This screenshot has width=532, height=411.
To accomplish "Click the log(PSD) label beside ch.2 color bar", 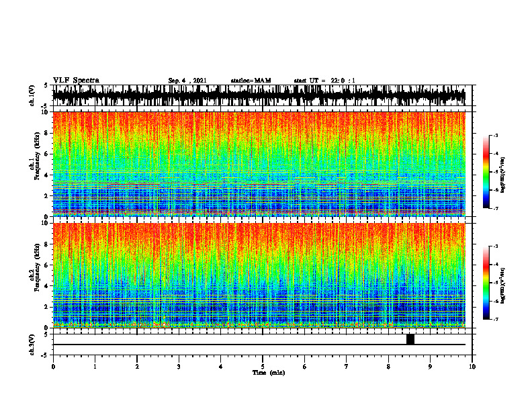I will tap(503, 286).
